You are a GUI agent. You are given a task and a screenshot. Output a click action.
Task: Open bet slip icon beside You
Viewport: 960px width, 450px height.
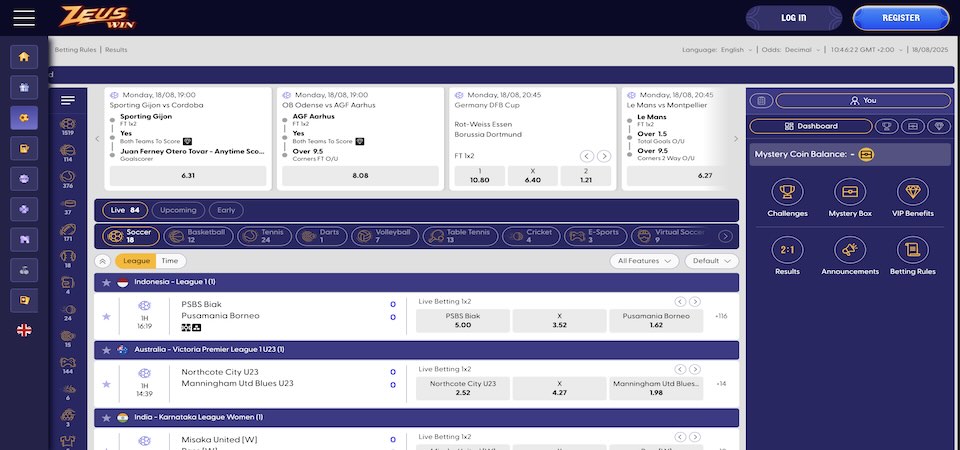tap(761, 100)
